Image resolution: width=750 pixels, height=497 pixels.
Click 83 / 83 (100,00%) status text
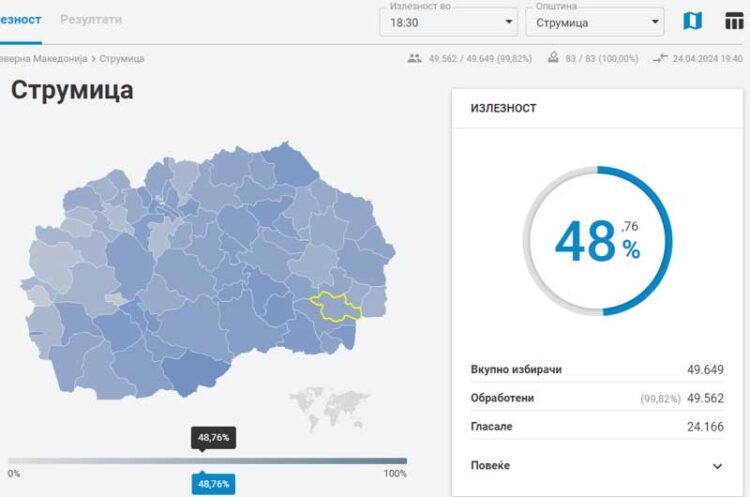602,59
